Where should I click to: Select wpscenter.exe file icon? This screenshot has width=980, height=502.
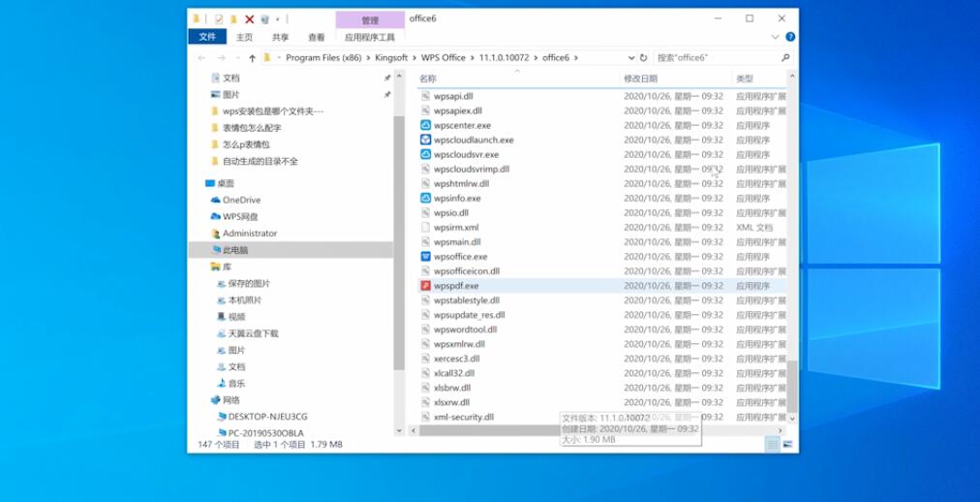(x=426, y=125)
